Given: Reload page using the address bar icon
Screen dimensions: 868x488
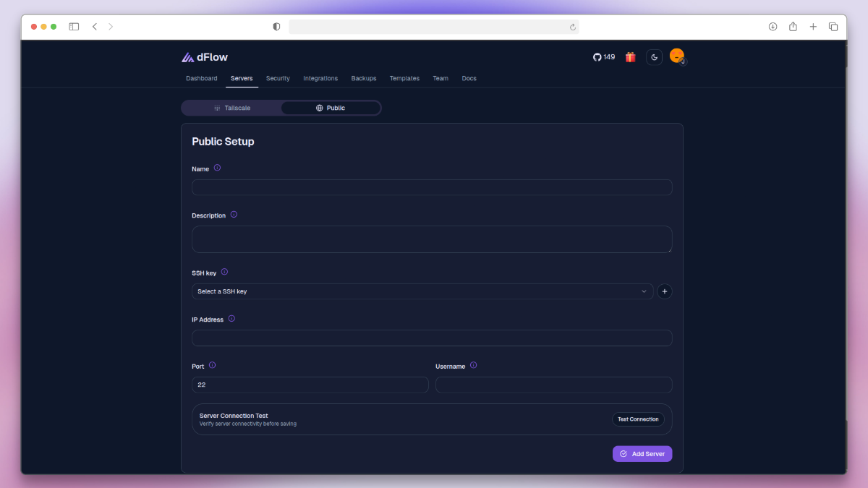Looking at the screenshot, I should pos(573,27).
